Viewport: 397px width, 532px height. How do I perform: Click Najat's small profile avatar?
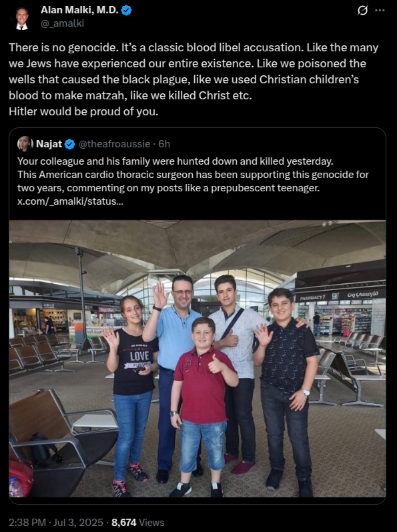point(25,144)
